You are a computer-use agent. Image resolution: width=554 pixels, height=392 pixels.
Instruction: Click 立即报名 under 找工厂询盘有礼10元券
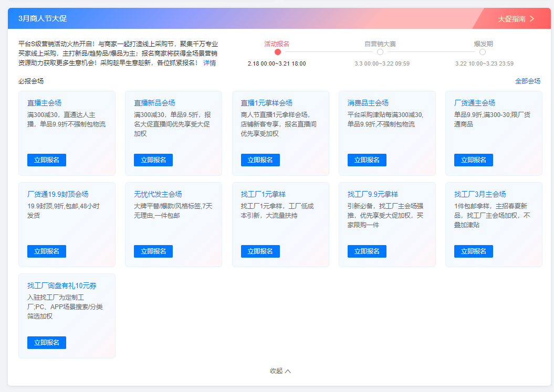pyautogui.click(x=46, y=342)
